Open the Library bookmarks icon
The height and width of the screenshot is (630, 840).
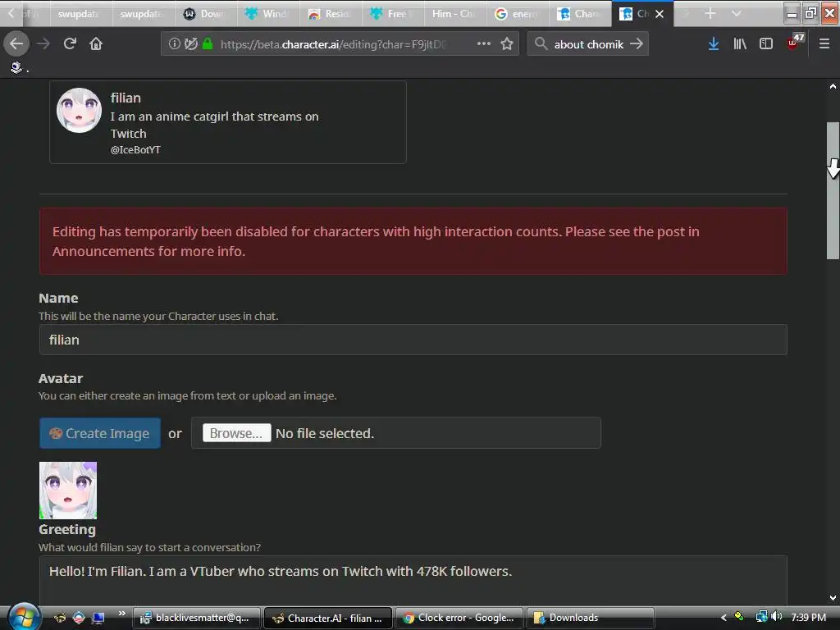click(740, 44)
